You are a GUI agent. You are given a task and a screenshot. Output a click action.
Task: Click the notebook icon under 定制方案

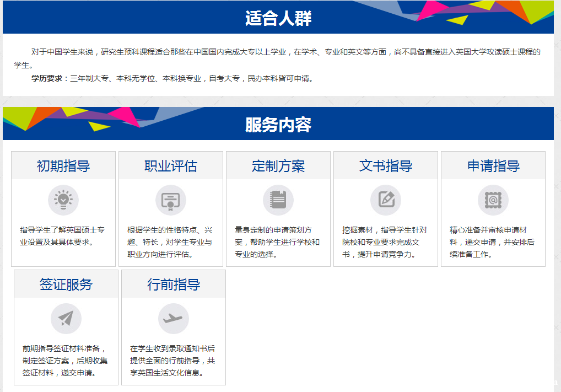point(278,200)
